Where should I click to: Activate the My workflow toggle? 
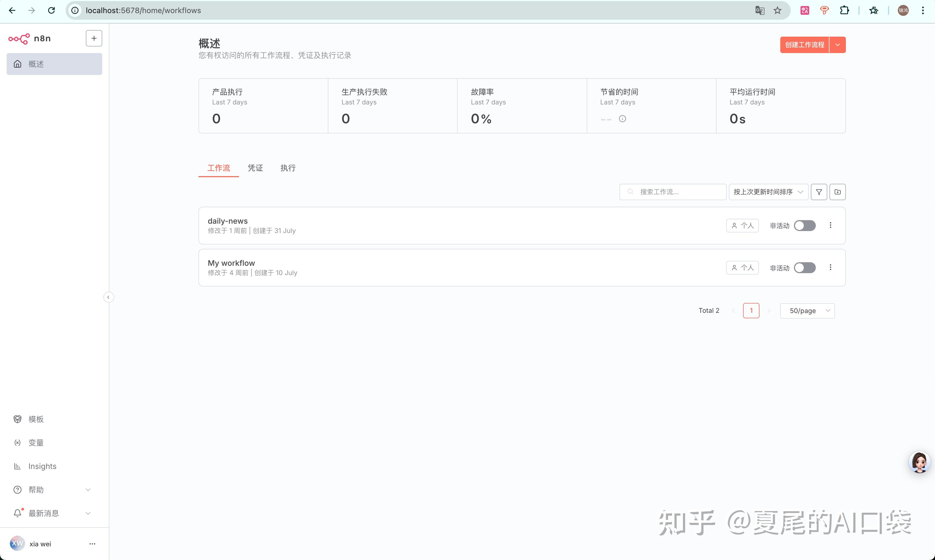[804, 268]
